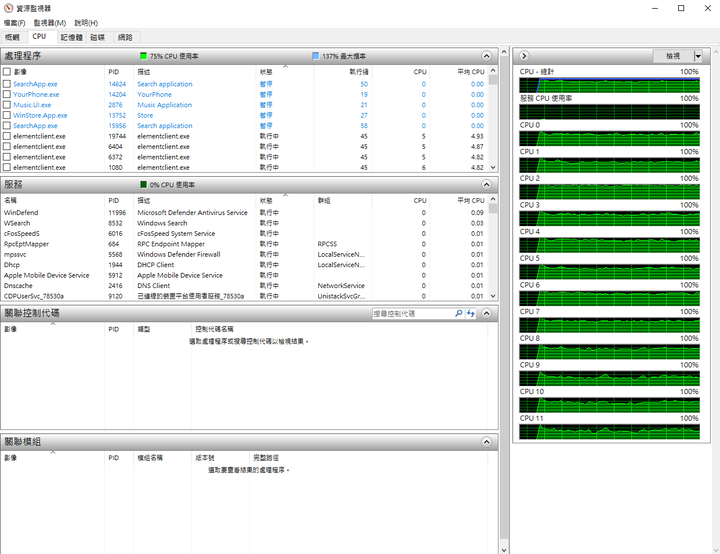
Task: Click the 檢視 views button
Action: [673, 56]
